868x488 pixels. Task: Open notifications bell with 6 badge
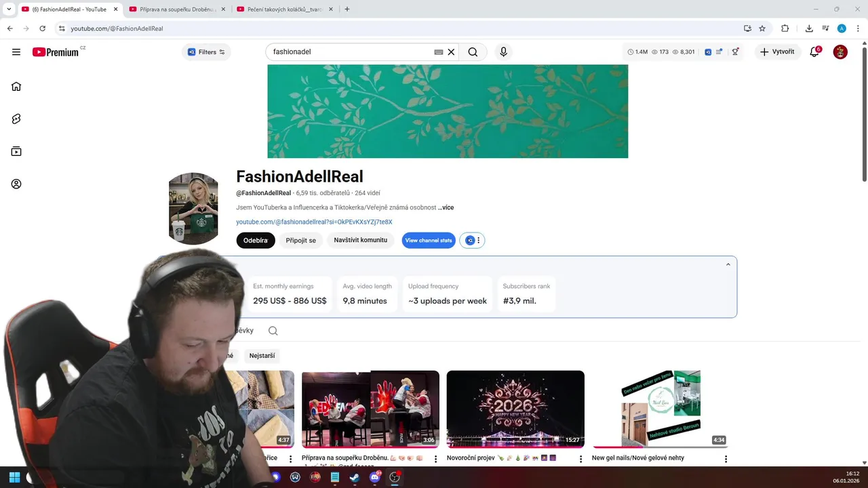(x=815, y=52)
